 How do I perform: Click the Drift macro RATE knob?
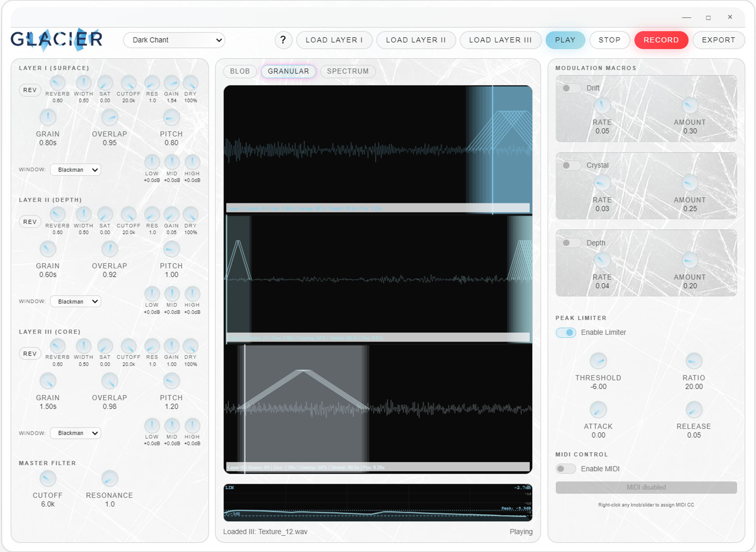(602, 106)
